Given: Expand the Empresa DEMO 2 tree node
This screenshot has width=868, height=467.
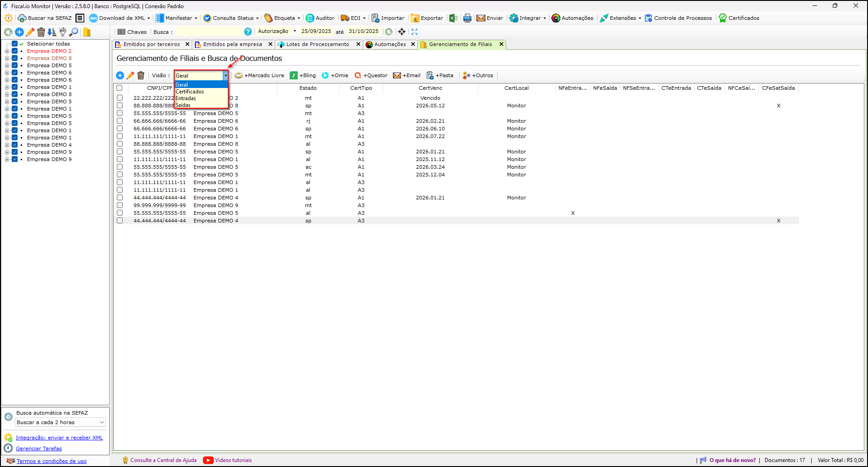Looking at the screenshot, I should click(x=7, y=51).
